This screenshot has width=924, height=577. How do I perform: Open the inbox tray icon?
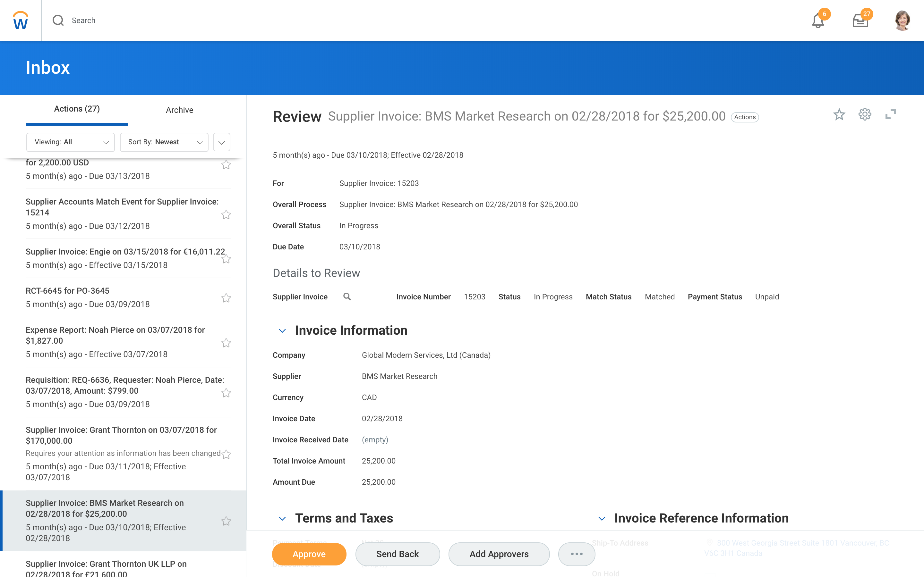860,21
